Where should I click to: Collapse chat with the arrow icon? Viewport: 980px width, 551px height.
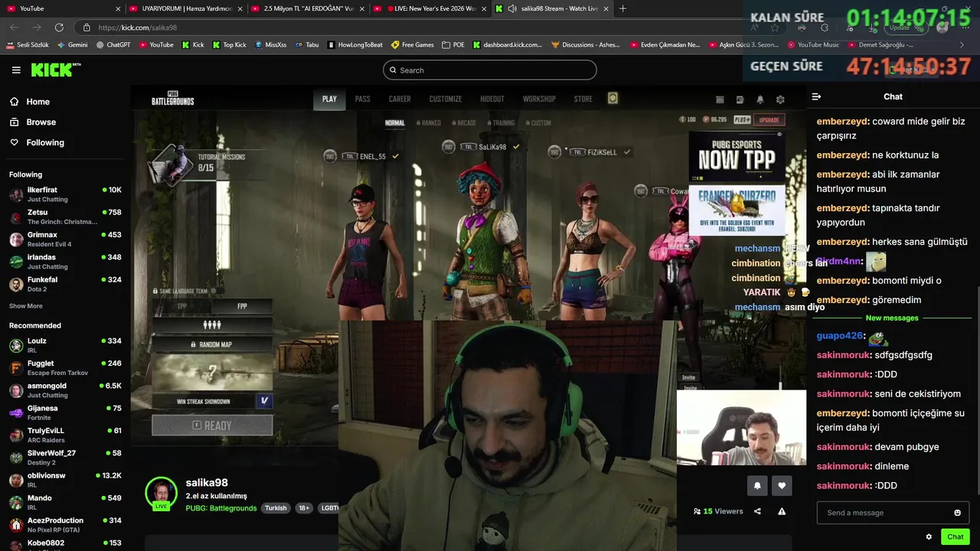816,96
